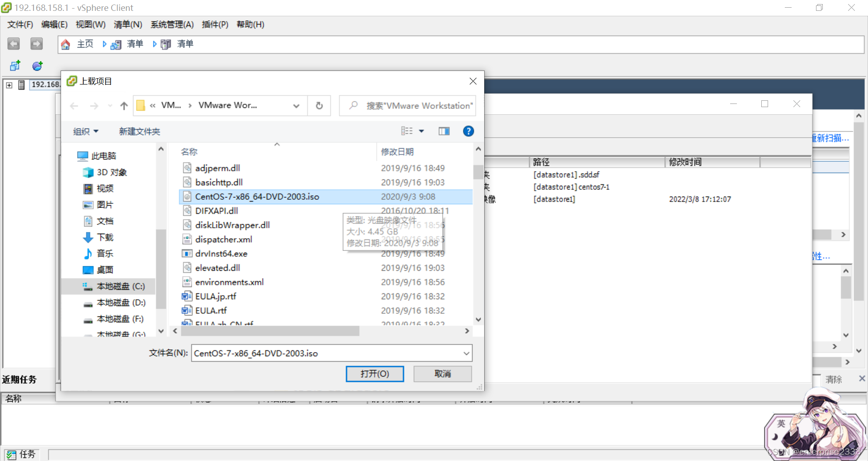The image size is (868, 461).
Task: Click the navigation pane scrollbar thumb
Action: point(160,269)
